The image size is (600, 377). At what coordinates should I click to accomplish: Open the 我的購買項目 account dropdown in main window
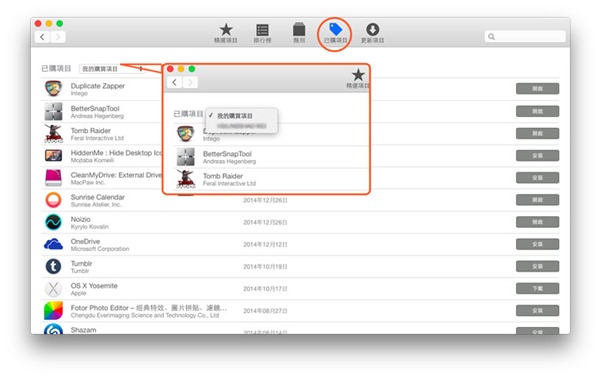pos(112,69)
